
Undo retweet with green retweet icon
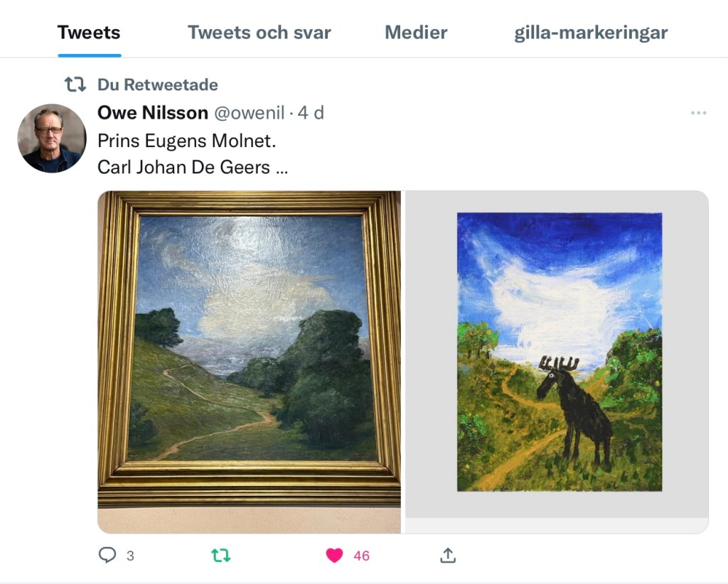pos(220,556)
